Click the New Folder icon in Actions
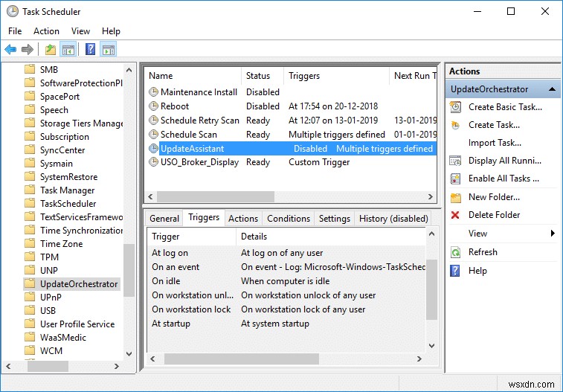This screenshot has height=392, width=563. pyautogui.click(x=456, y=197)
